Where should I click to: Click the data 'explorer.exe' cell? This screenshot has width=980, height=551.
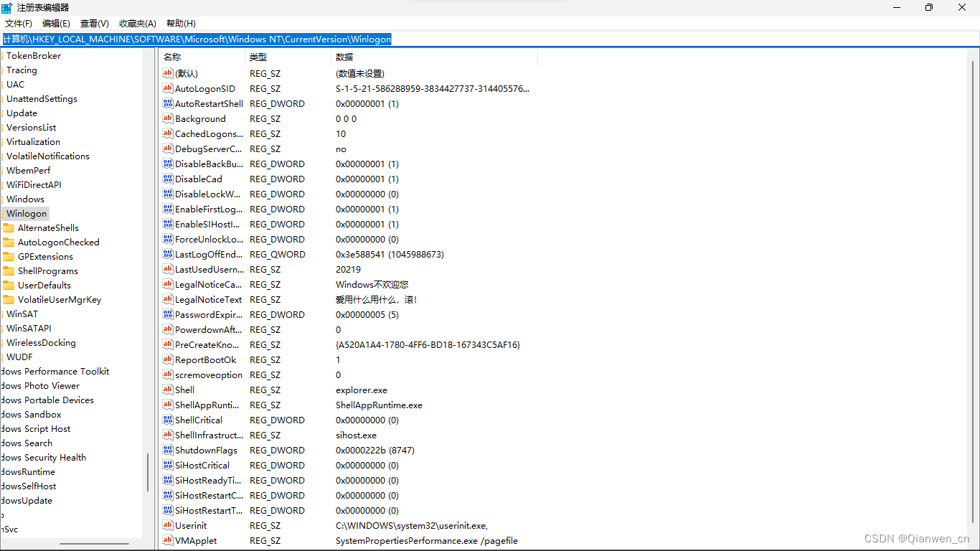362,390
